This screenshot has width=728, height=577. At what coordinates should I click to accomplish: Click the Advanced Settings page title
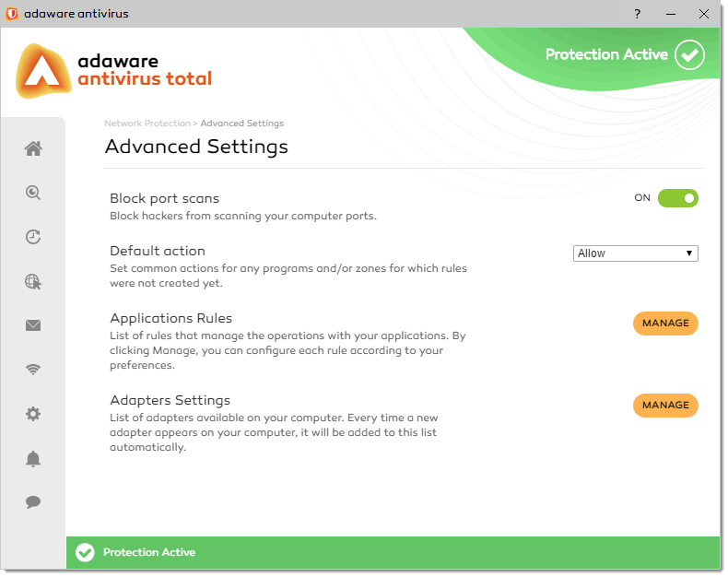point(196,147)
